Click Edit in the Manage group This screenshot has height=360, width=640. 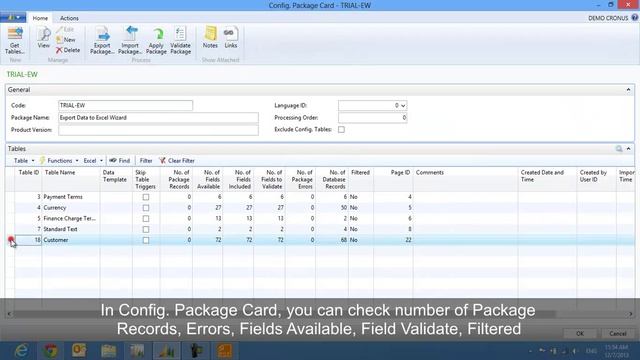pos(65,29)
